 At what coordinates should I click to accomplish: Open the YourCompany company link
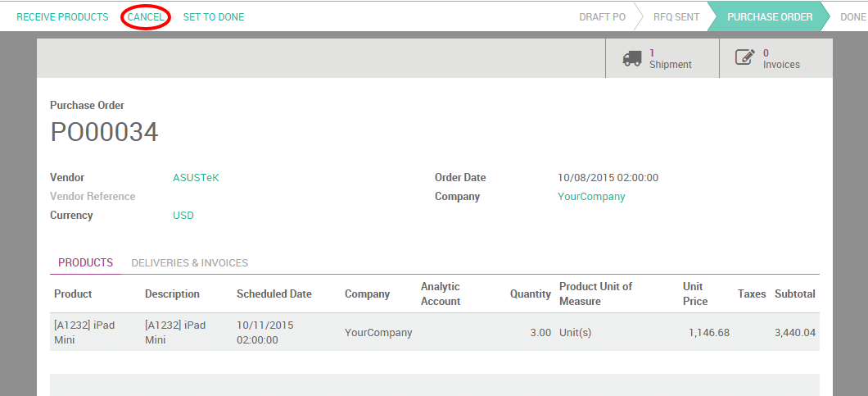pyautogui.click(x=591, y=197)
